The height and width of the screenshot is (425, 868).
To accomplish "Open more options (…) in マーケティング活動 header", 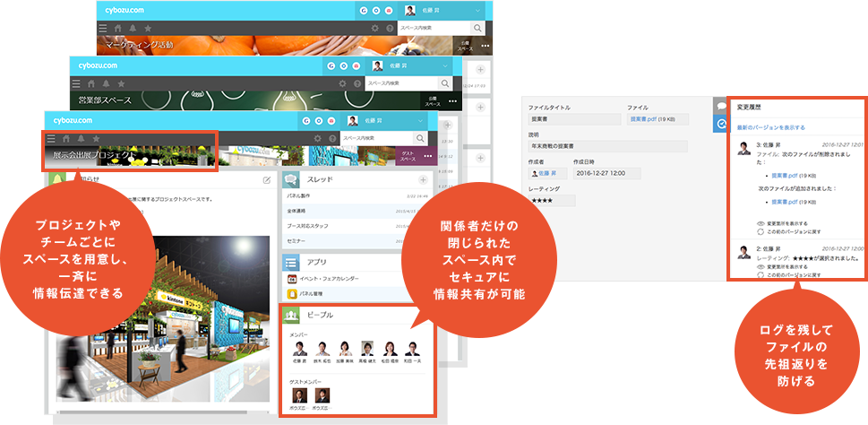I will tap(486, 47).
